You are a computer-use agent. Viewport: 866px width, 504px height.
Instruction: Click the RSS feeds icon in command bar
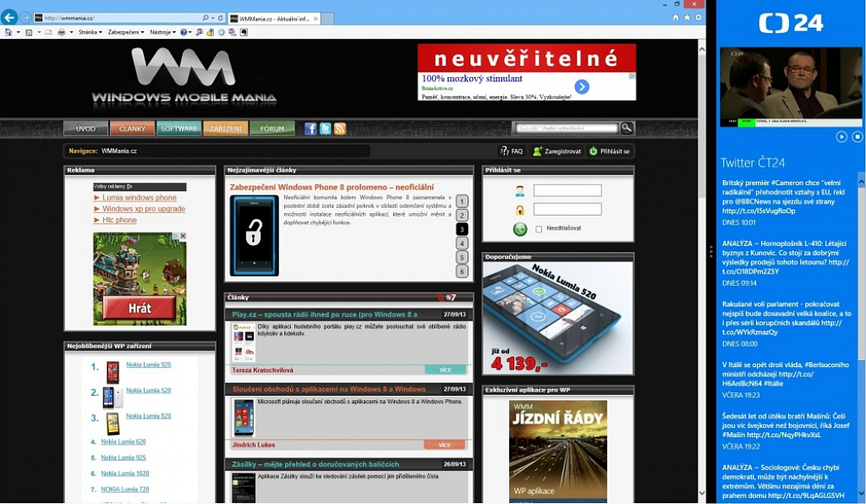[29, 32]
